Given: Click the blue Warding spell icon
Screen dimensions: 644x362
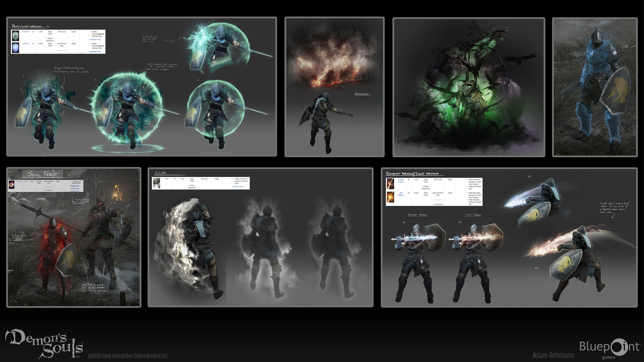Looking at the screenshot, I should point(15,48).
